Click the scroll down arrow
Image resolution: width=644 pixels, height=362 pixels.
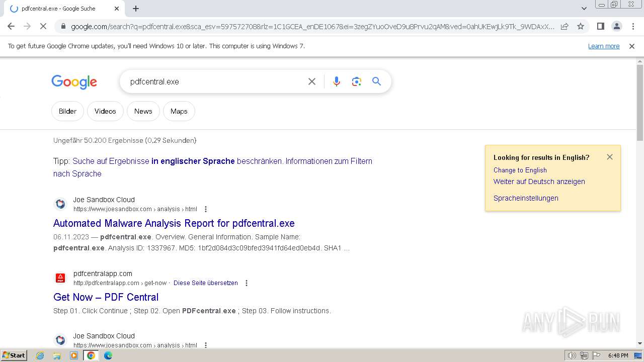tap(640, 343)
